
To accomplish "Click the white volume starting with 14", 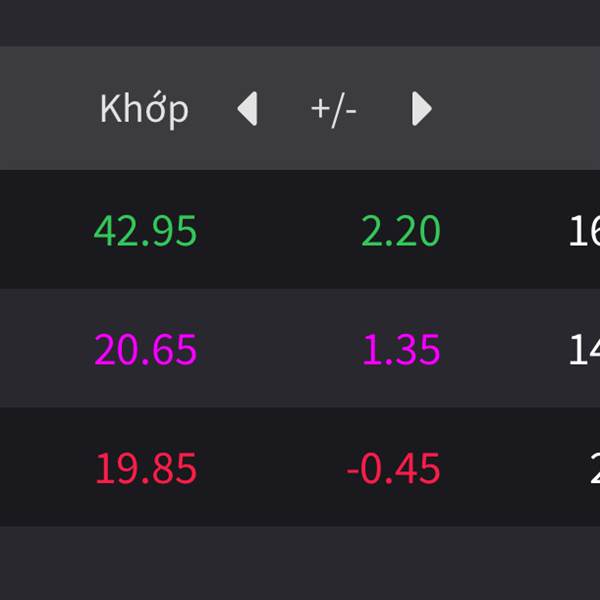I will [x=583, y=350].
